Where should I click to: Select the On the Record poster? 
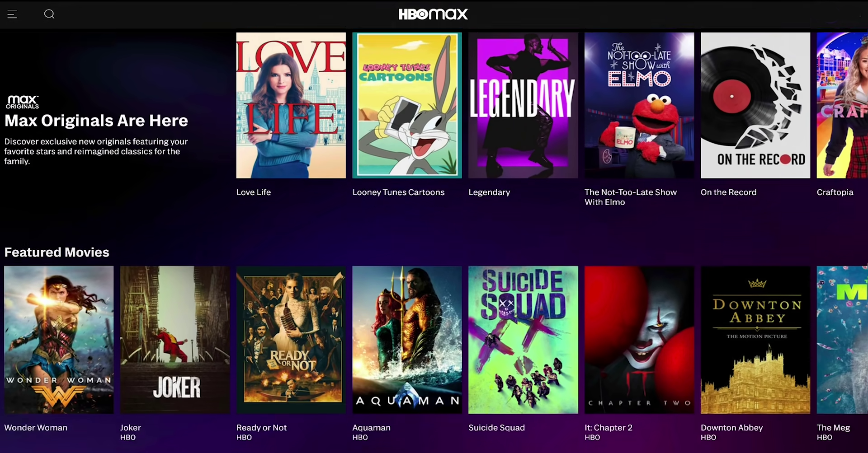pos(755,105)
